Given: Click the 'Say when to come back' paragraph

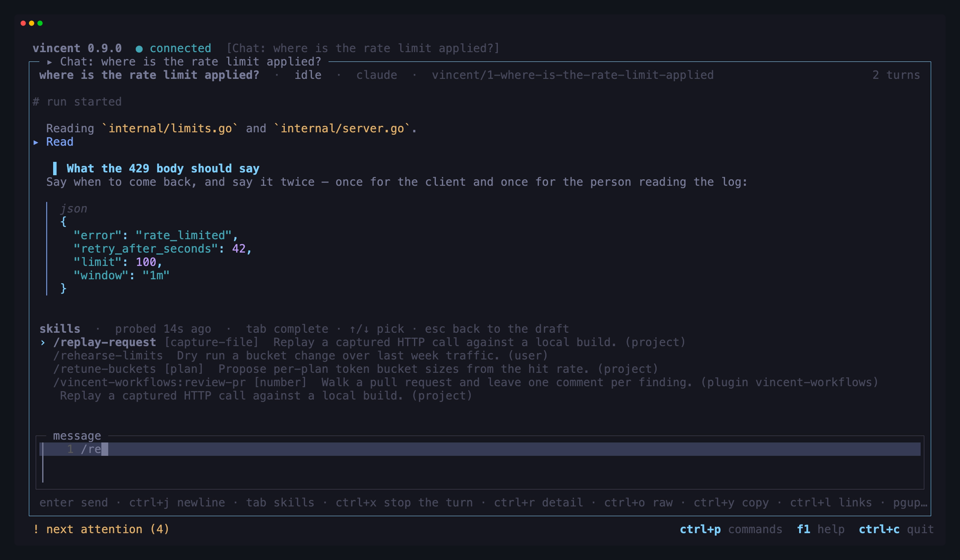Looking at the screenshot, I should (x=397, y=182).
